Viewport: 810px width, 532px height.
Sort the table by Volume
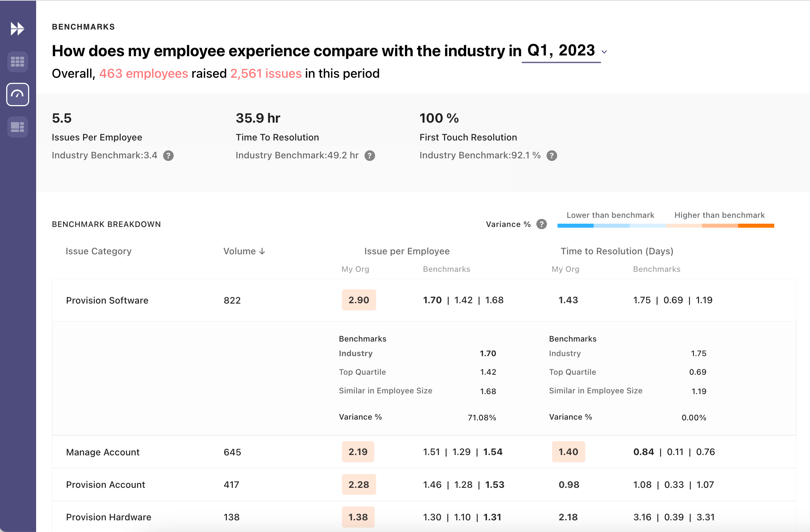point(244,251)
